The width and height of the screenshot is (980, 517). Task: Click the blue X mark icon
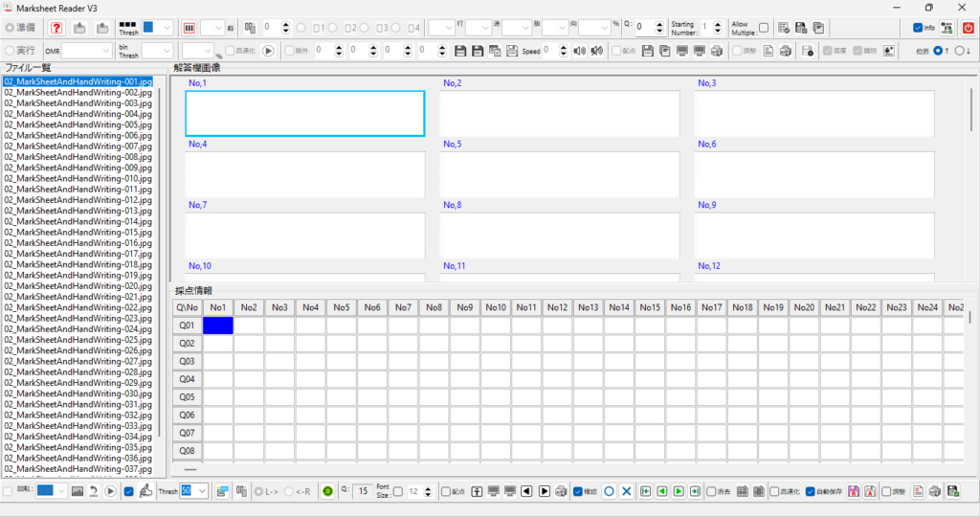(x=626, y=491)
